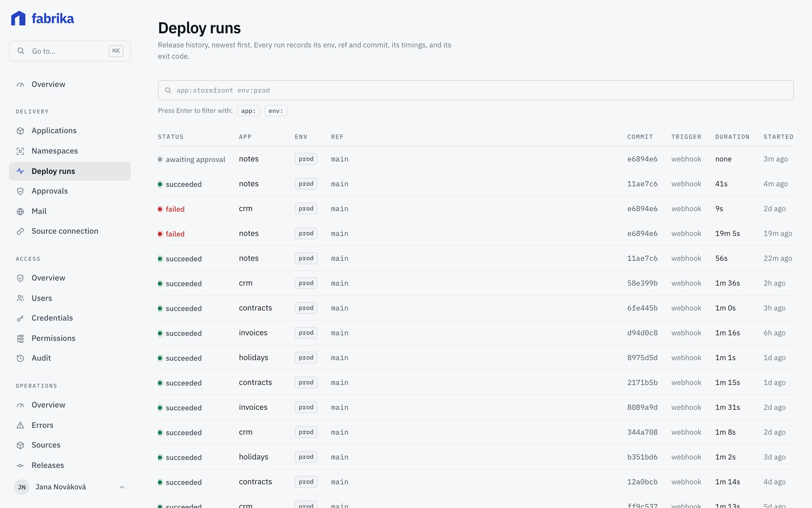The height and width of the screenshot is (508, 812).
Task: Click the 19m 5s duration value
Action: click(x=727, y=233)
